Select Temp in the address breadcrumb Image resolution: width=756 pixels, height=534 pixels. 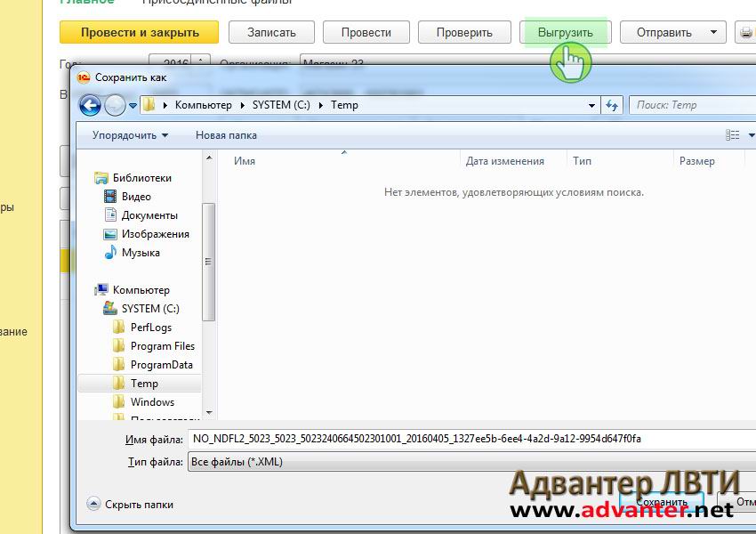click(344, 105)
